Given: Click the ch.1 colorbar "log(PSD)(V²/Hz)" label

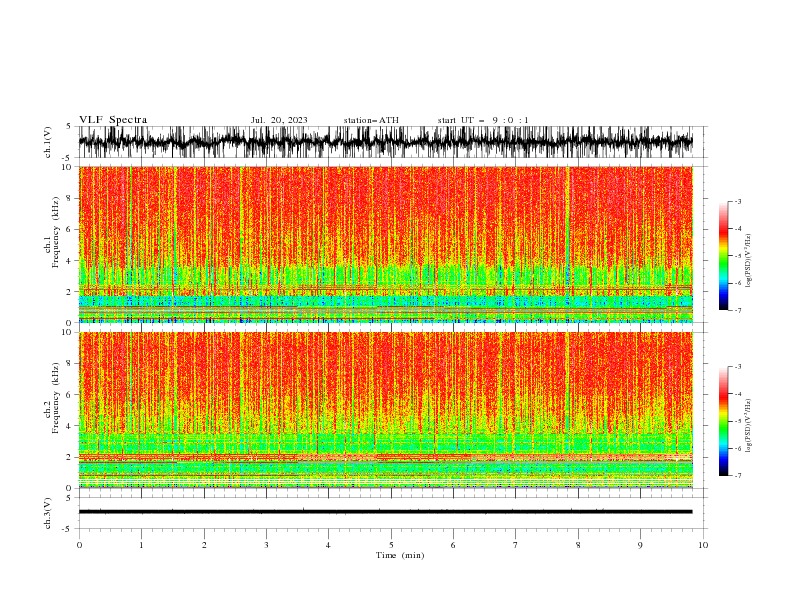Looking at the screenshot, I should (x=748, y=261).
